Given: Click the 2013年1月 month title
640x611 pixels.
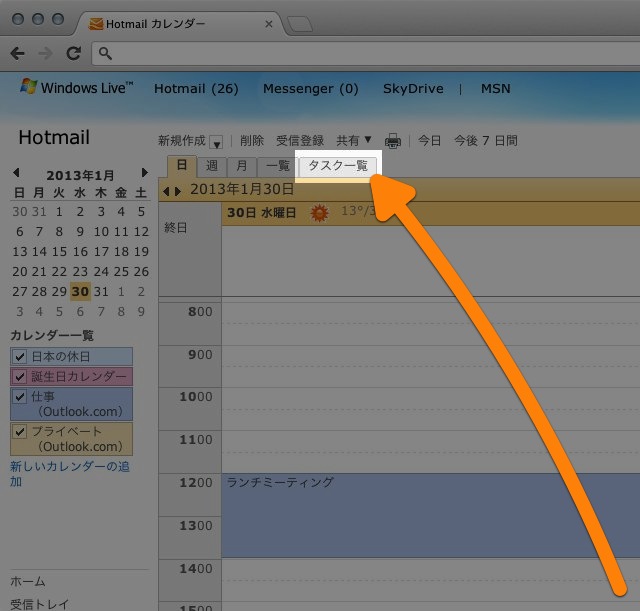Looking at the screenshot, I should click(x=80, y=175).
